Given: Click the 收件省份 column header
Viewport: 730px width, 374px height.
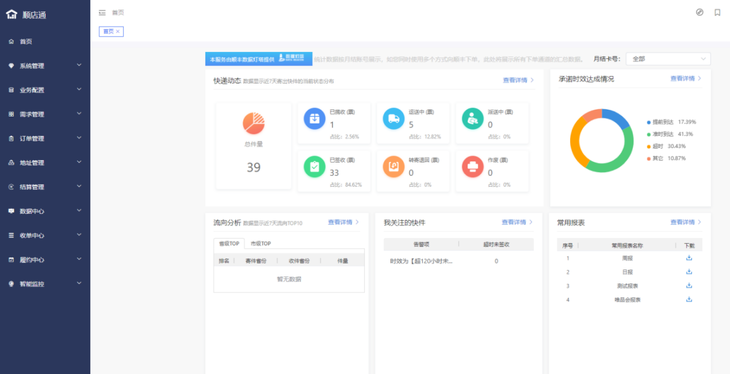Looking at the screenshot, I should point(299,261).
